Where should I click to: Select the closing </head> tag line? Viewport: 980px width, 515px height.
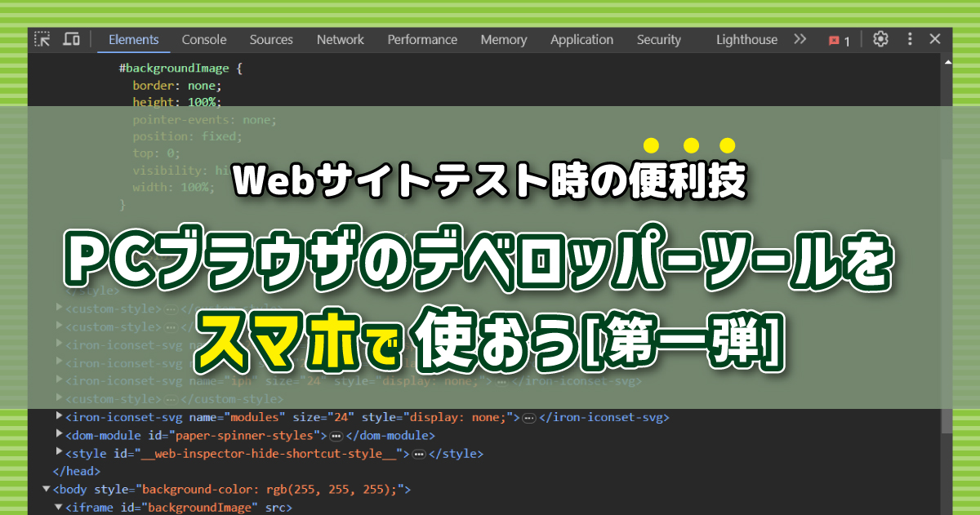pyautogui.click(x=76, y=471)
